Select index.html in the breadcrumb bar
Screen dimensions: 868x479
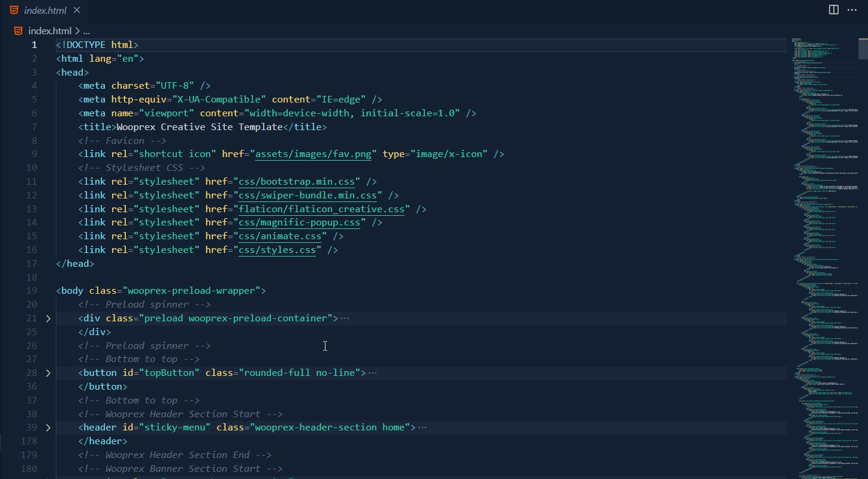(x=51, y=31)
